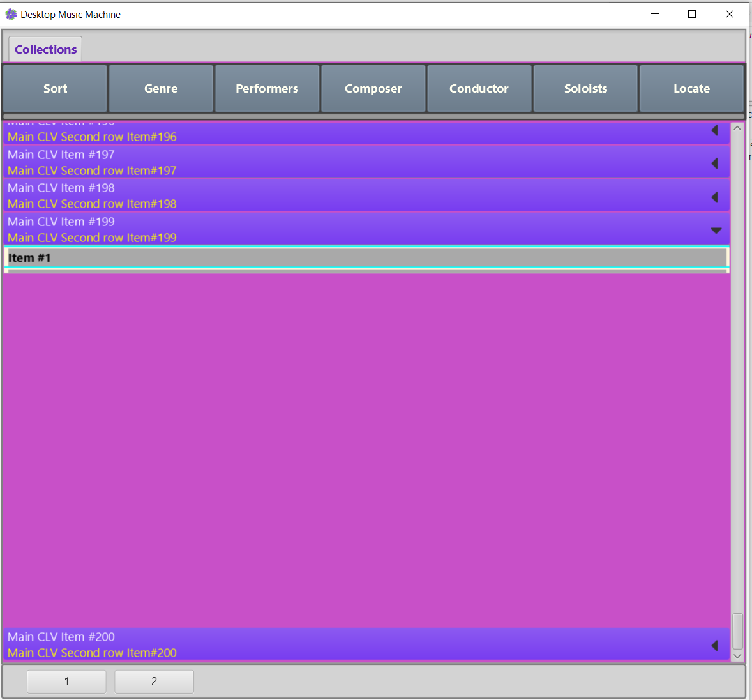752x700 pixels.
Task: Select Main CLV Item #198 text
Action: click(x=61, y=188)
